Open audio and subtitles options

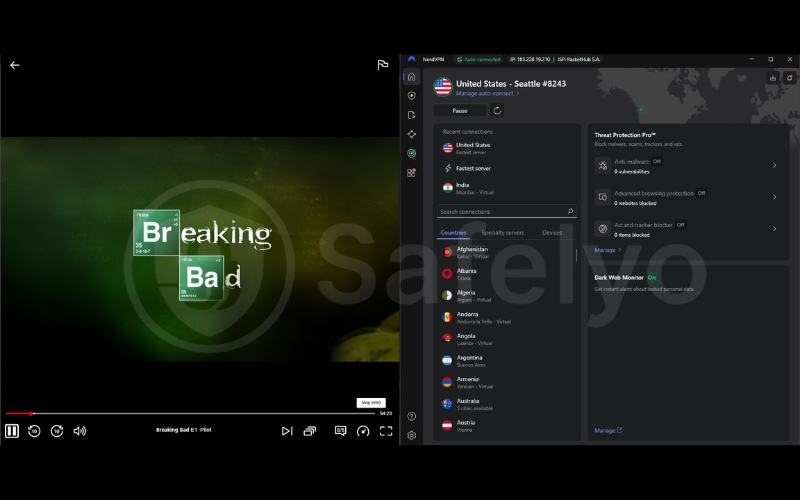point(340,431)
